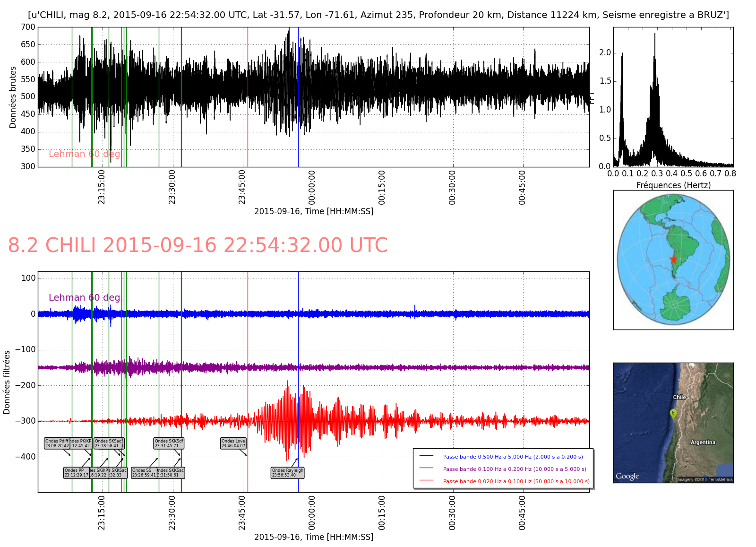Click the blue line sample in legend
The height and width of the screenshot is (547, 756).
[426, 456]
